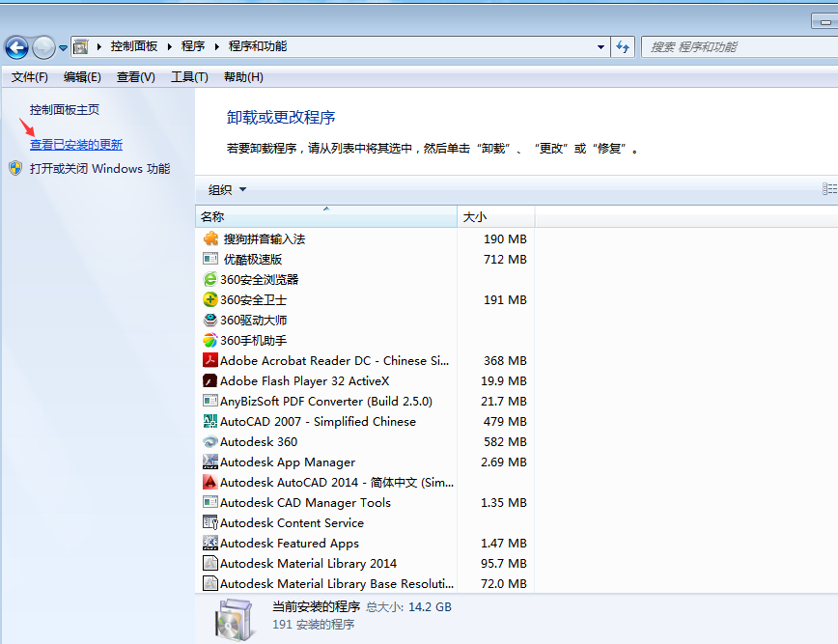Click the view options icon on toolbar

point(829,188)
